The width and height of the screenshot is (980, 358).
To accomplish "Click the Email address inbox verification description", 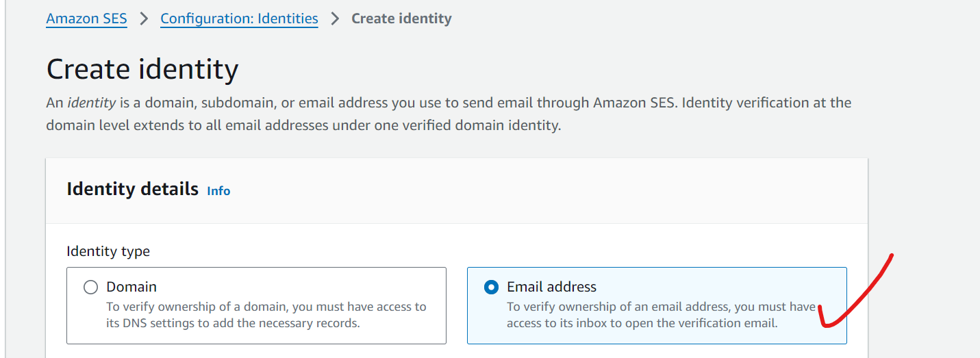I will coord(661,314).
